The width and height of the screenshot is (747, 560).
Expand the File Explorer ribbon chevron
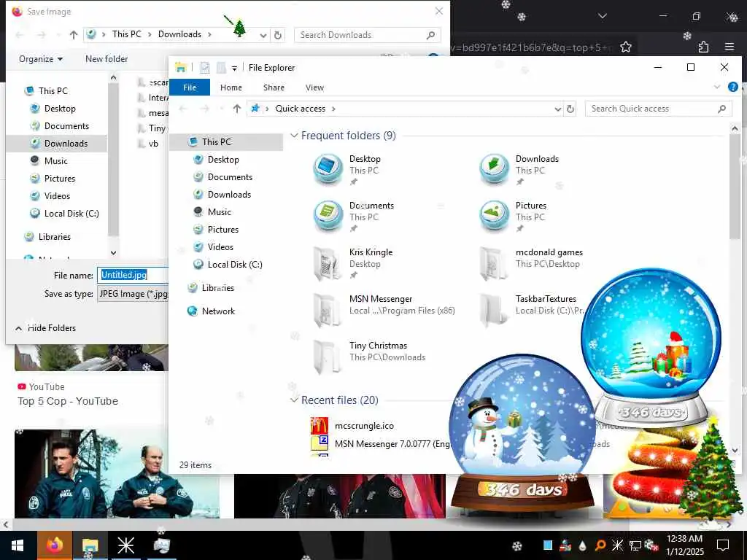click(717, 87)
